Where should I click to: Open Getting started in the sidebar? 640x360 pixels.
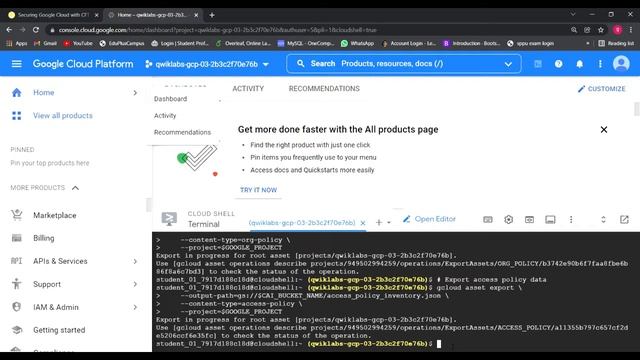point(59,330)
